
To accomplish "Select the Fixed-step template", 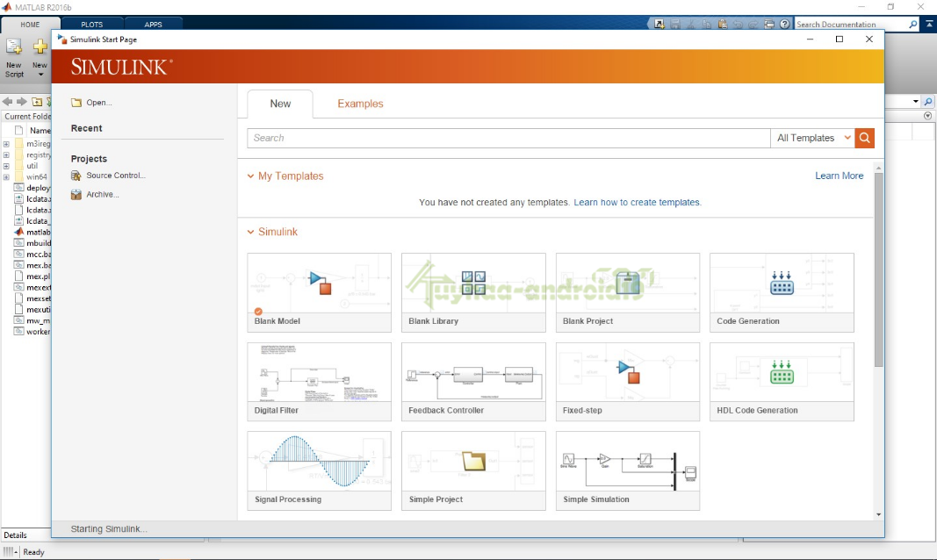I will pyautogui.click(x=628, y=382).
